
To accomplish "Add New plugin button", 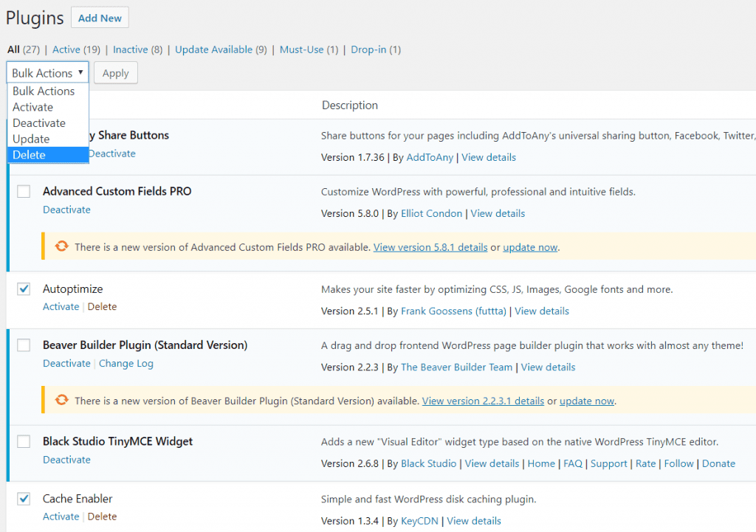I will click(100, 18).
